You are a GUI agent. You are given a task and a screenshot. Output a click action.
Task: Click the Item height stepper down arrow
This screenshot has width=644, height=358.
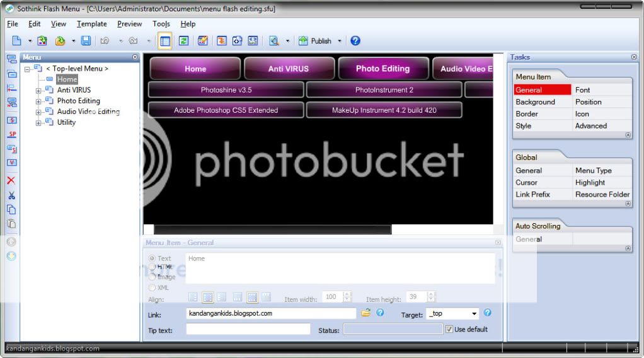431,299
